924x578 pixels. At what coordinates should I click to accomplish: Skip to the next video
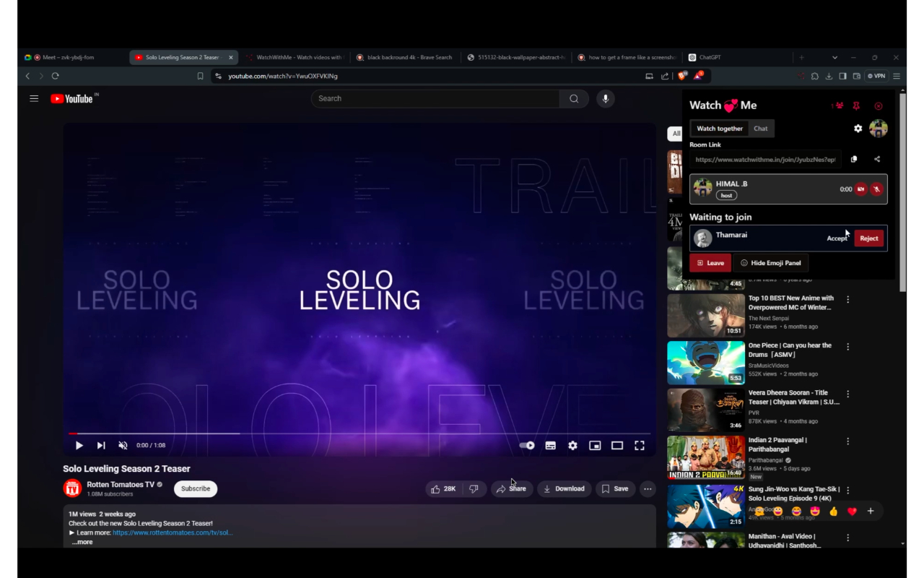point(101,446)
